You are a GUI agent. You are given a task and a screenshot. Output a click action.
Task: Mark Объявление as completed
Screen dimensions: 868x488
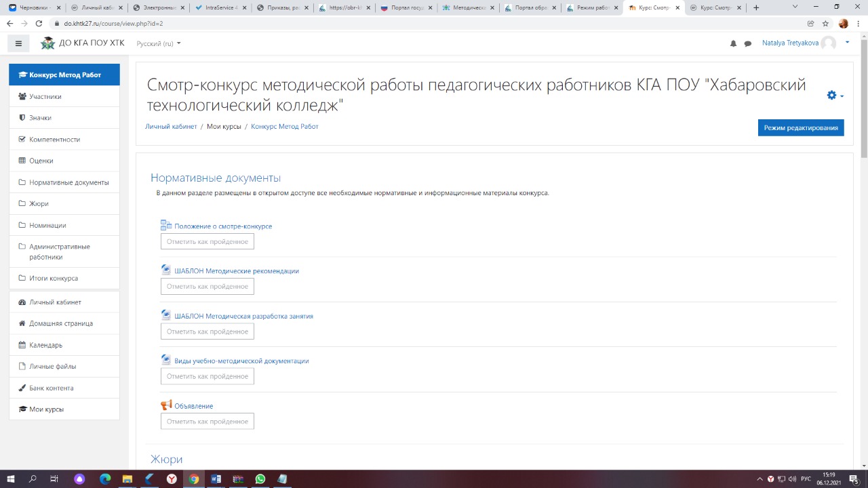207,422
